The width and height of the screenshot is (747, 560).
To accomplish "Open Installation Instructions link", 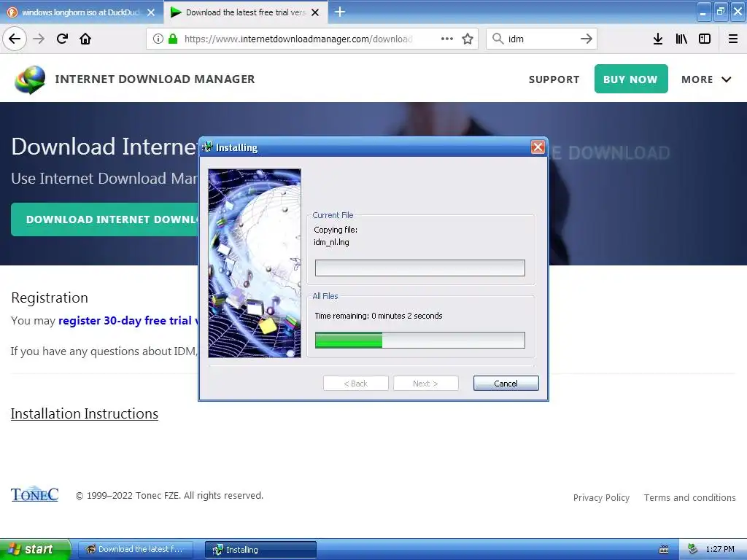I will (85, 413).
